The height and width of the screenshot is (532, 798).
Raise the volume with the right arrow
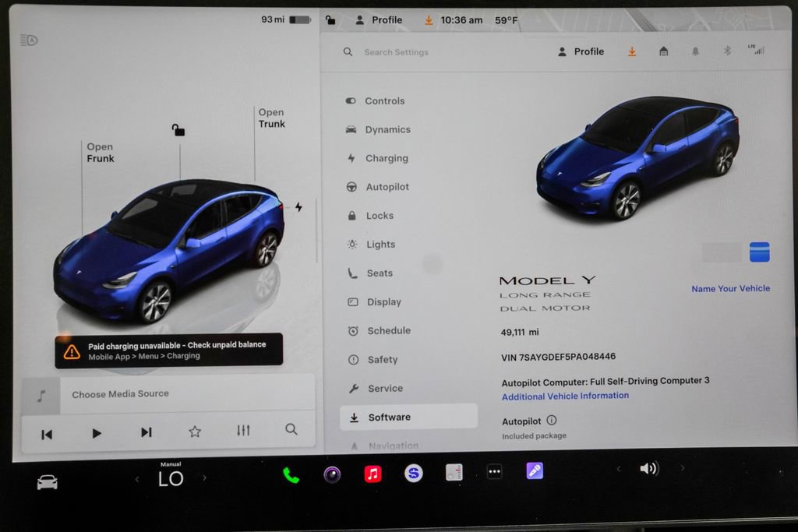click(683, 468)
